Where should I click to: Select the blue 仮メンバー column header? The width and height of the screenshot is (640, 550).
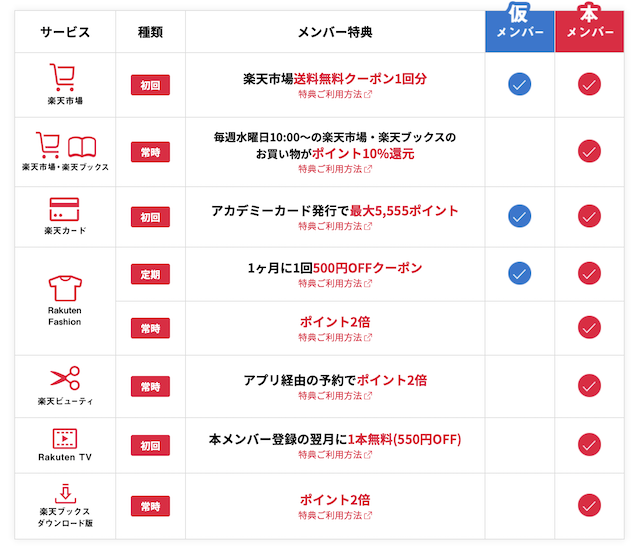point(519,27)
